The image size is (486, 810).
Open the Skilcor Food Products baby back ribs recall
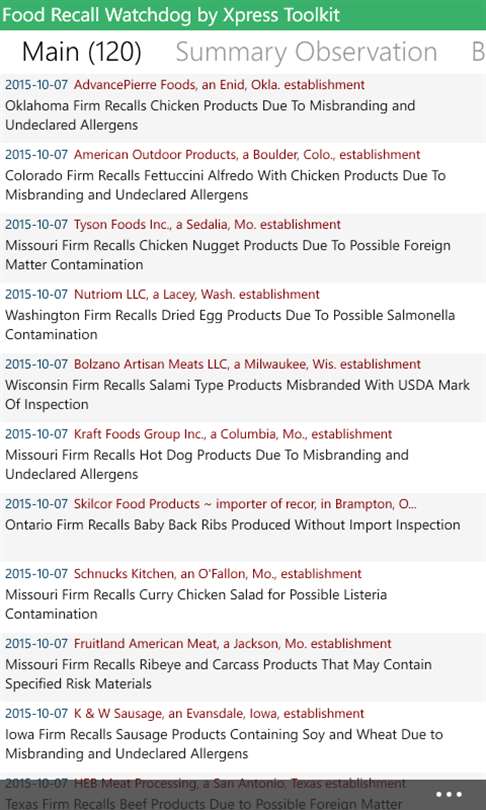point(243,524)
